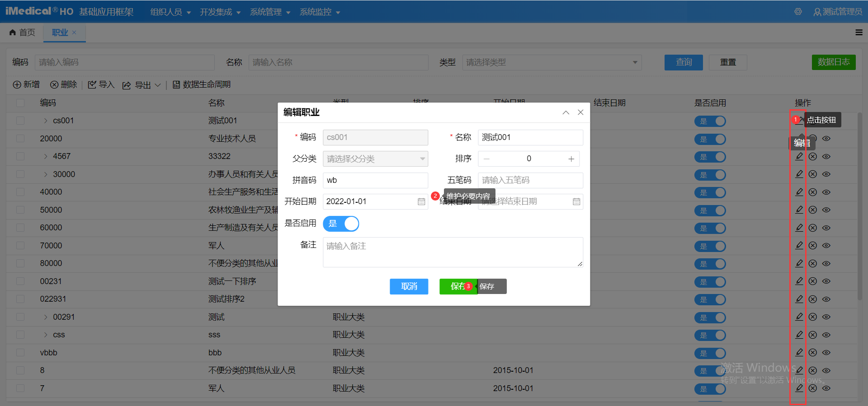The height and width of the screenshot is (406, 868).
Task: Click edit pencil icon for row 00291
Action: (799, 317)
